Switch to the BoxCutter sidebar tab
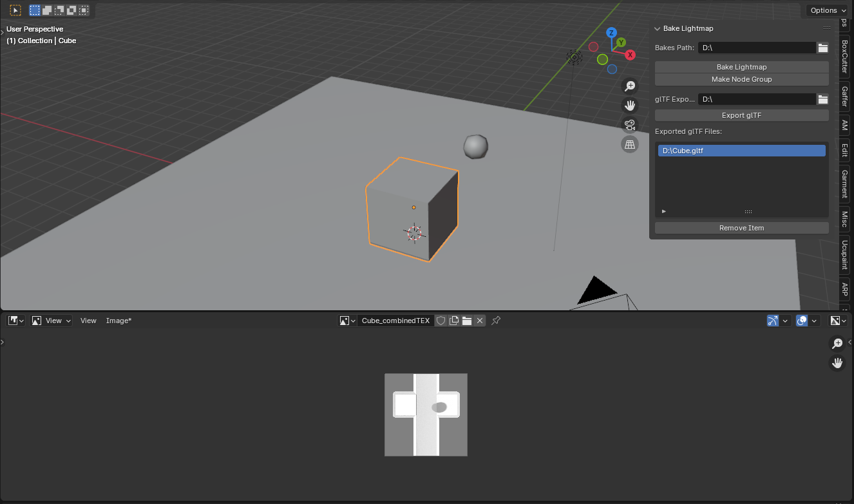This screenshot has width=854, height=504. pyautogui.click(x=844, y=57)
